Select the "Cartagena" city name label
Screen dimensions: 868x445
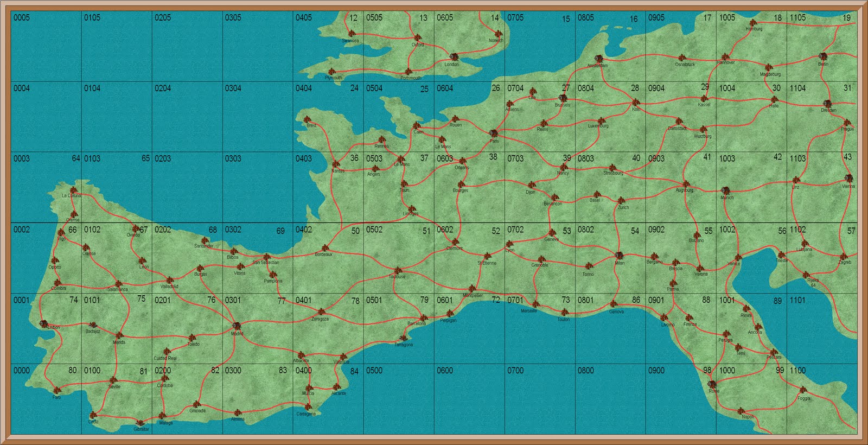(x=307, y=414)
